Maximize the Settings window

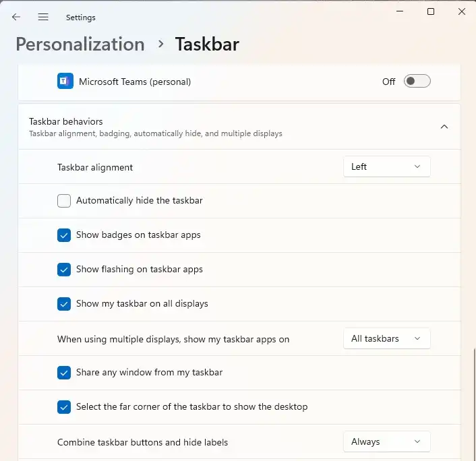pos(431,11)
